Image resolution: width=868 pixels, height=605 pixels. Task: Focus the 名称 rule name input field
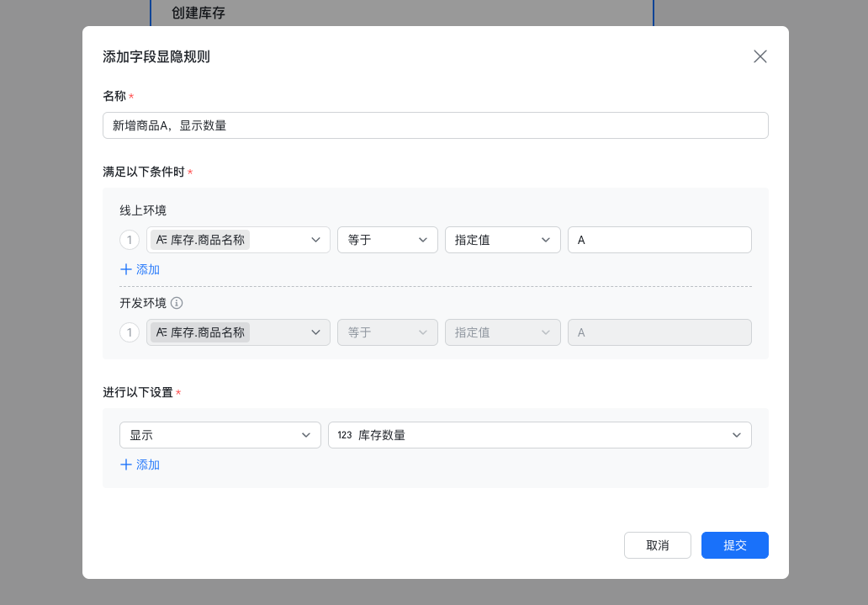435,125
